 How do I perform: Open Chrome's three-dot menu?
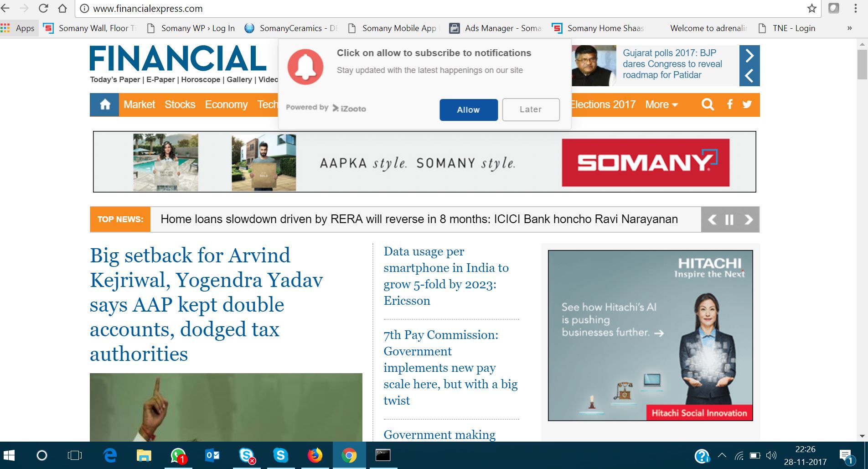pyautogui.click(x=855, y=8)
